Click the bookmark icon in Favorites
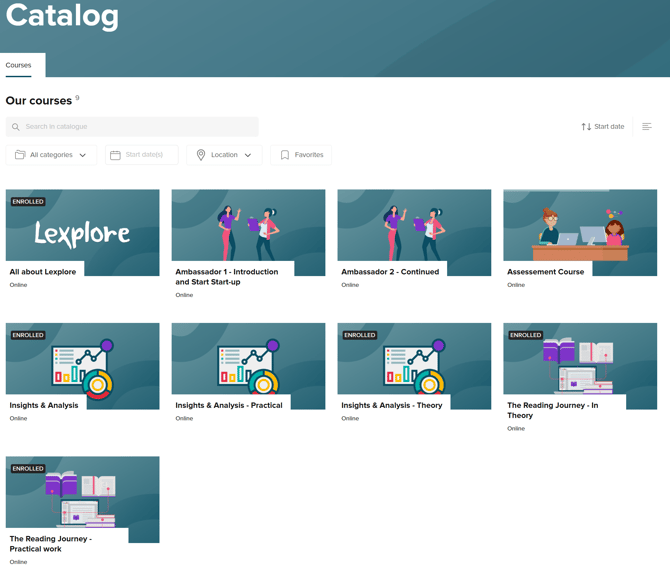The height and width of the screenshot is (569, 670). click(x=285, y=155)
